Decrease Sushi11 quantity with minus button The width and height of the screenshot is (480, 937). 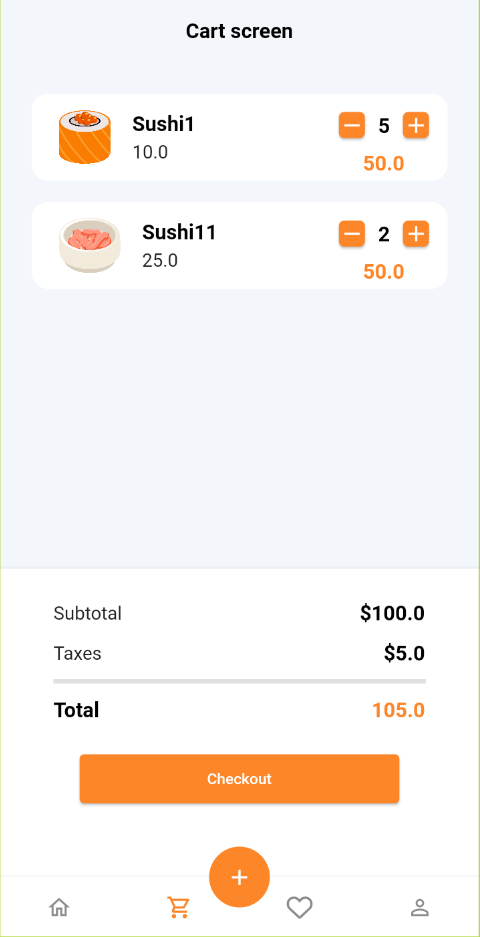352,234
